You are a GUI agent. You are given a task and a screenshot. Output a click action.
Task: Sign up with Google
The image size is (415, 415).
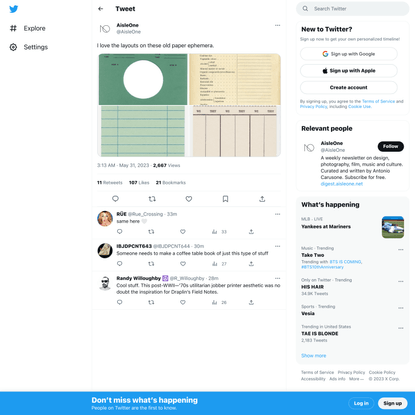tap(349, 54)
